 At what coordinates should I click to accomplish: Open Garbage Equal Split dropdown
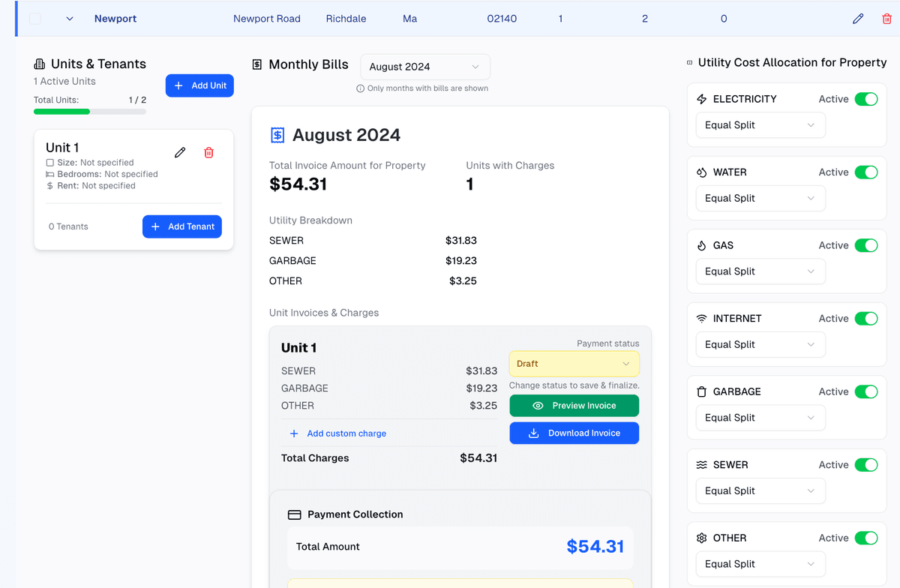760,418
